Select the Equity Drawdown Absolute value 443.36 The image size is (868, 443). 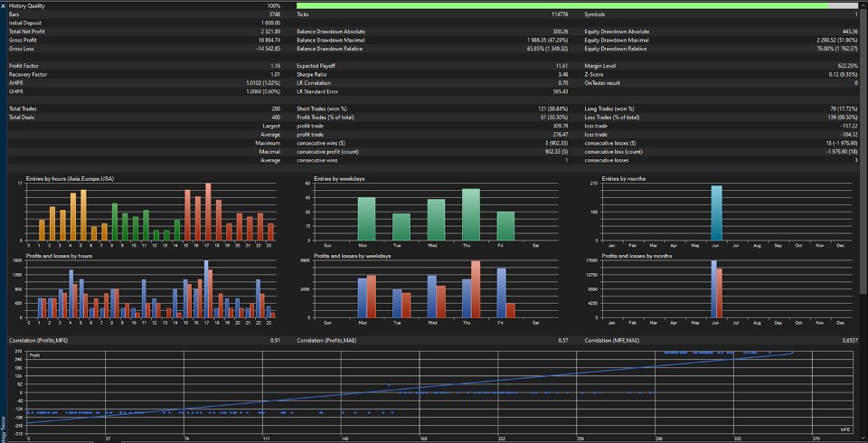pyautogui.click(x=850, y=32)
